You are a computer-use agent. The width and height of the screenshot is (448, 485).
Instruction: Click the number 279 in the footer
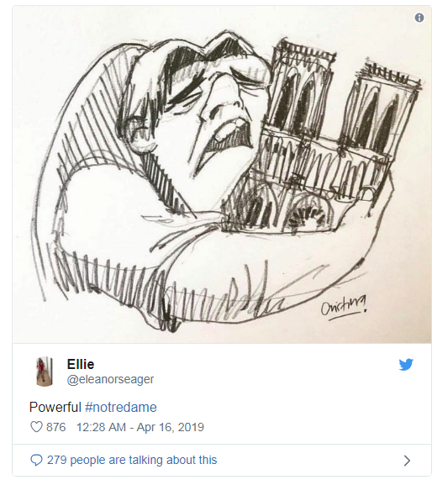click(56, 460)
